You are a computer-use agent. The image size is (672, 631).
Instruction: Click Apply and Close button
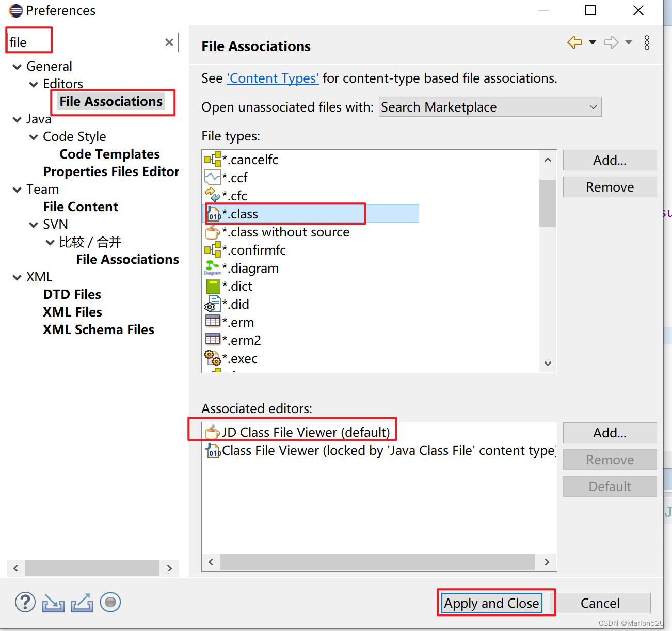(491, 603)
